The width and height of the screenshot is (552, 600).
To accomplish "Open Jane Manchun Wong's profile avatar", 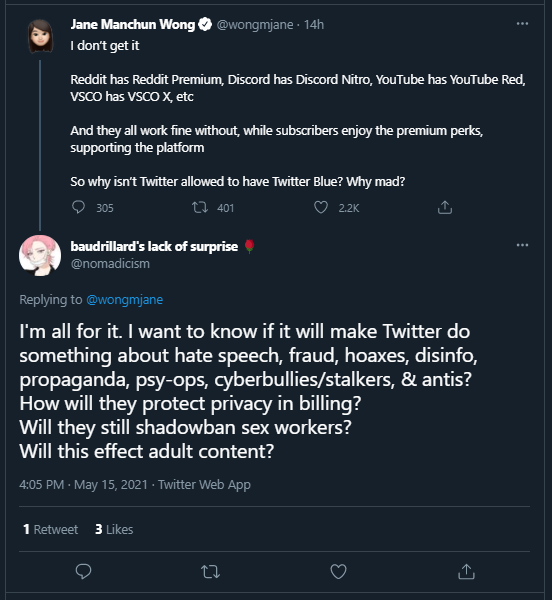I will [40, 36].
